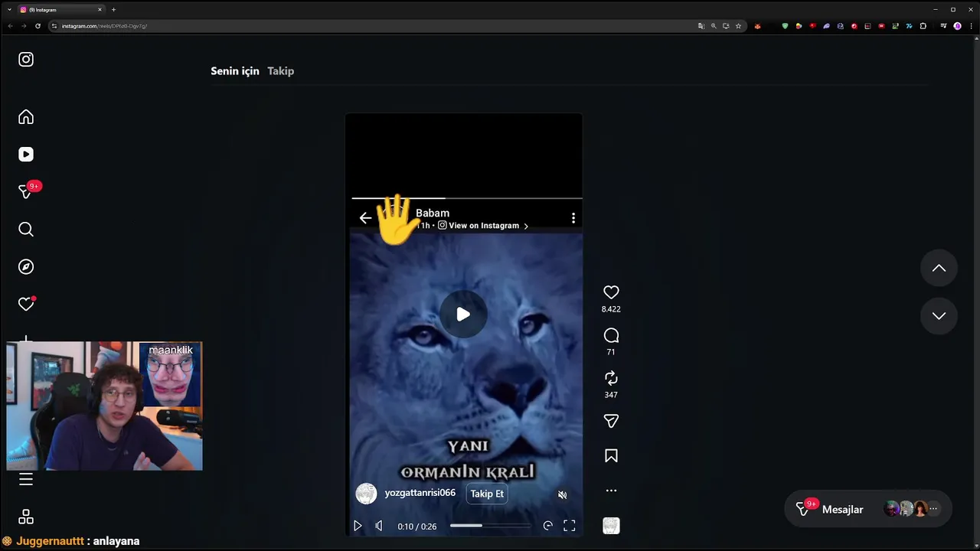The height and width of the screenshot is (551, 980).
Task: Select the Instagram browser tab
Action: click(60, 9)
